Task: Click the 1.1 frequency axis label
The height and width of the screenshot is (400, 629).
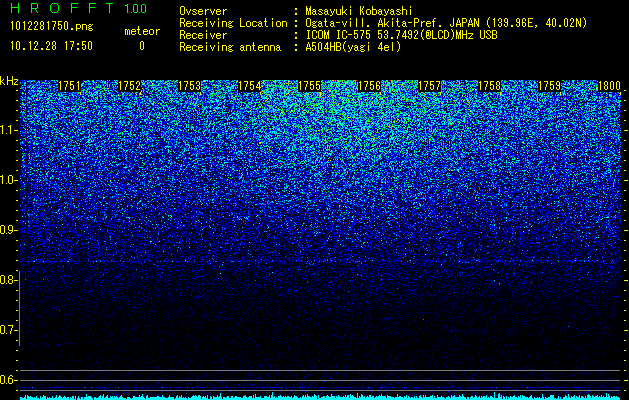Action: 8,130
